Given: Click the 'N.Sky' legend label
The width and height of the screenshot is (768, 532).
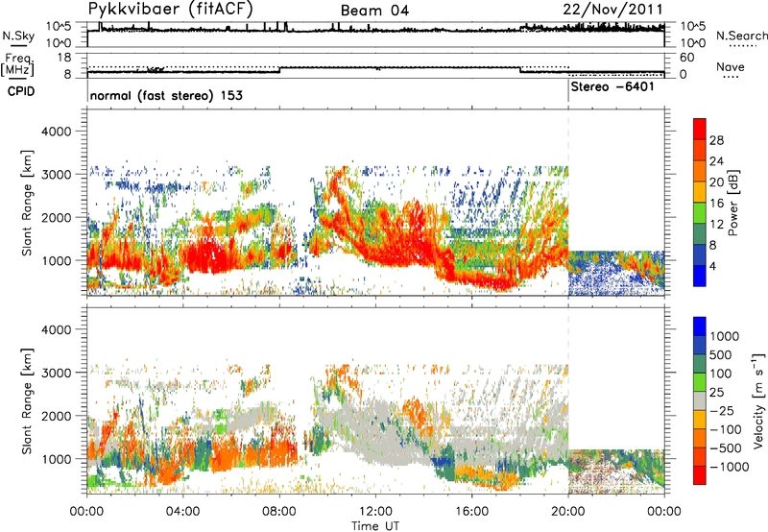Looking at the screenshot, I should click(x=18, y=36).
